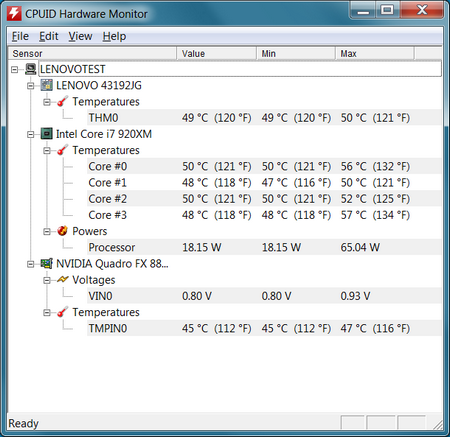This screenshot has width=450, height=437.
Task: Open the Help menu
Action: click(114, 36)
